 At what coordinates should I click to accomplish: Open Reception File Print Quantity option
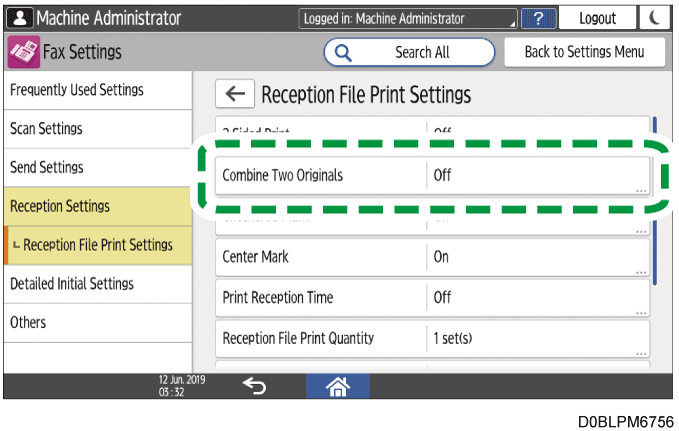coord(432,338)
